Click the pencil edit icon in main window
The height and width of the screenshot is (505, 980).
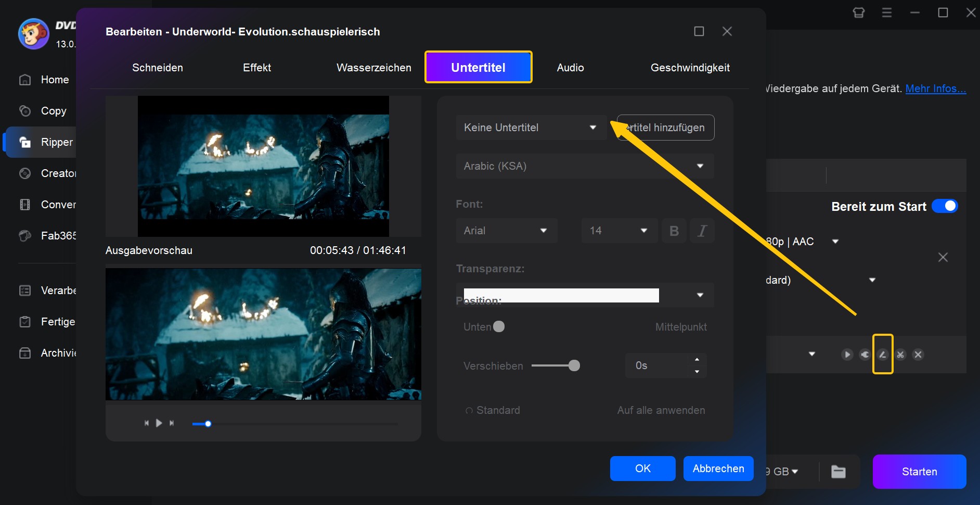pos(883,355)
